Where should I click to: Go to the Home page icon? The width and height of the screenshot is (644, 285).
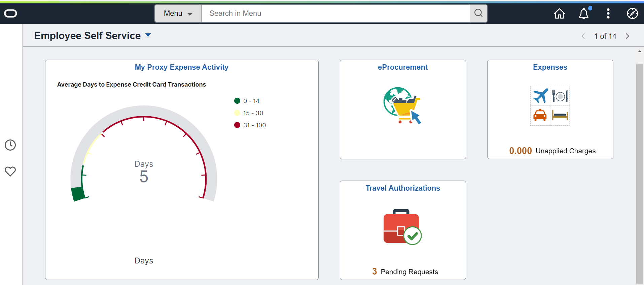(x=559, y=13)
